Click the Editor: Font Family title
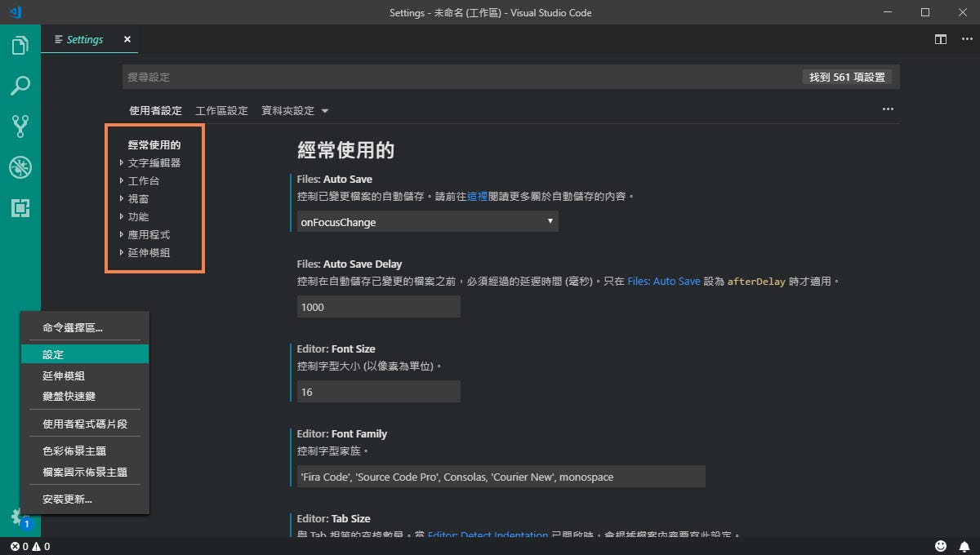 pyautogui.click(x=342, y=433)
